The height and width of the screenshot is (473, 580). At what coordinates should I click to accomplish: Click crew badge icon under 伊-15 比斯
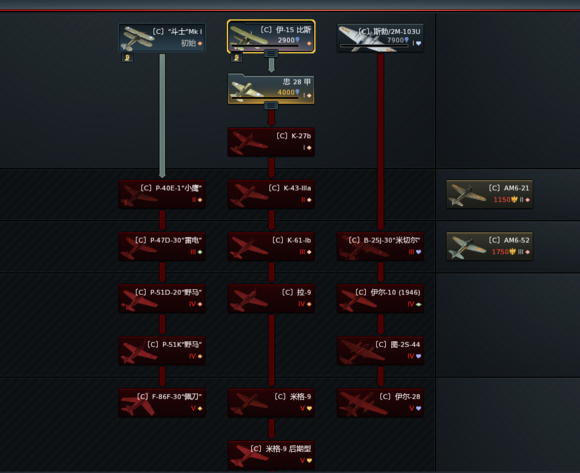(x=236, y=58)
